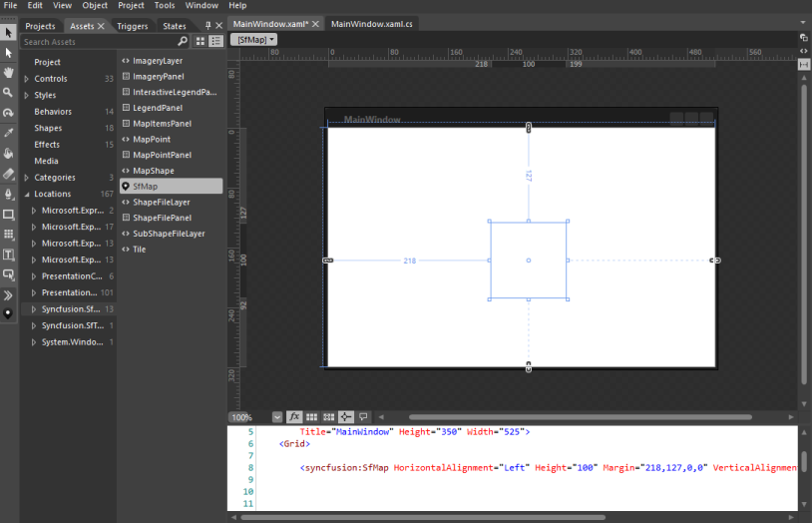Switch assets to grid mode view
Screen dimensions: 812x523
pyautogui.click(x=200, y=41)
